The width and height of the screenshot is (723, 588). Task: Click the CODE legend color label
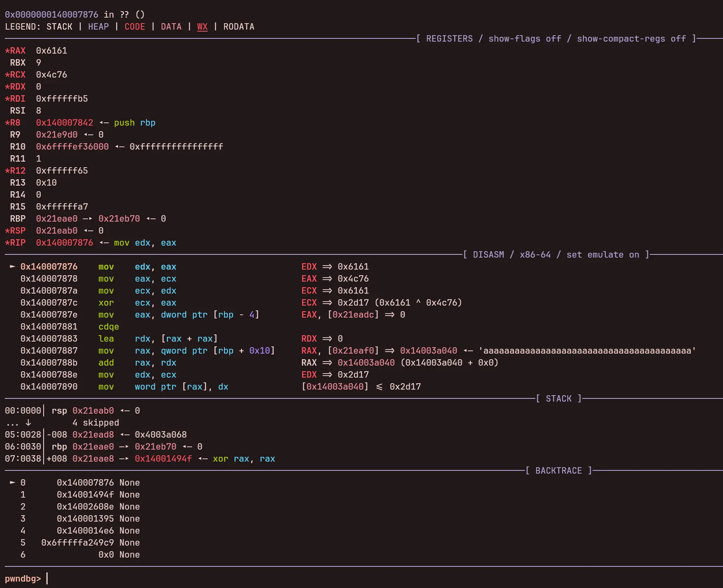(134, 27)
